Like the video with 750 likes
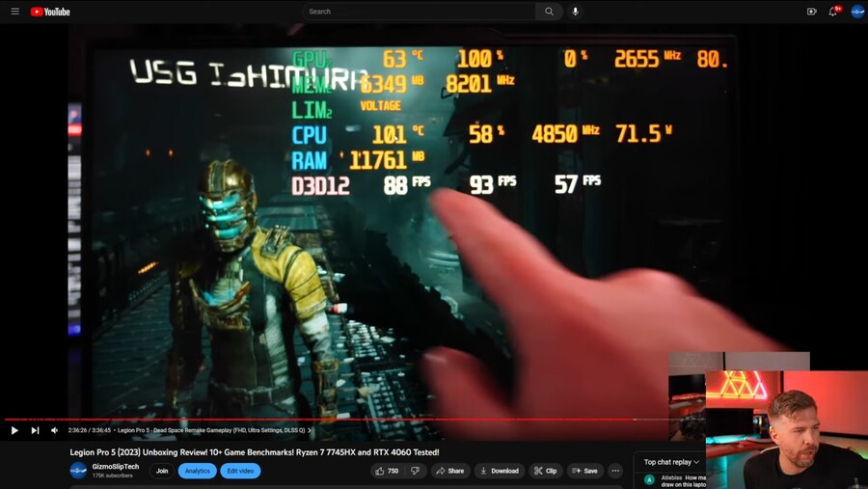Viewport: 868px width, 489px height. [387, 471]
